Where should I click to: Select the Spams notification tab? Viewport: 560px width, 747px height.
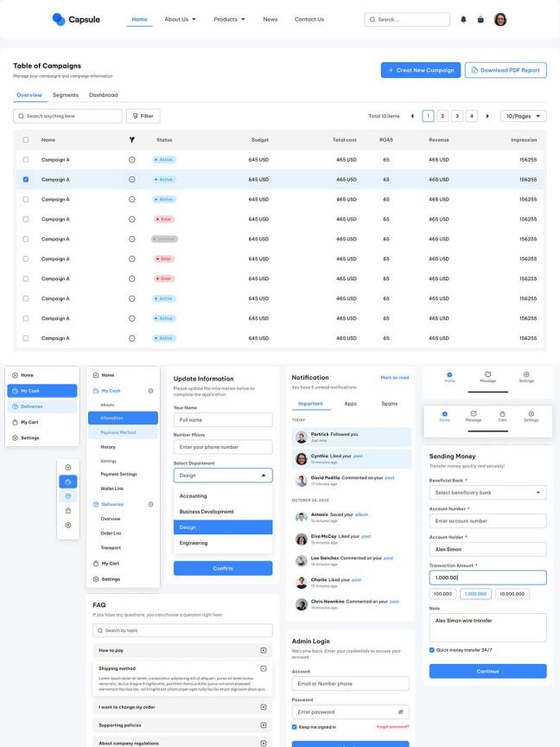(x=390, y=404)
